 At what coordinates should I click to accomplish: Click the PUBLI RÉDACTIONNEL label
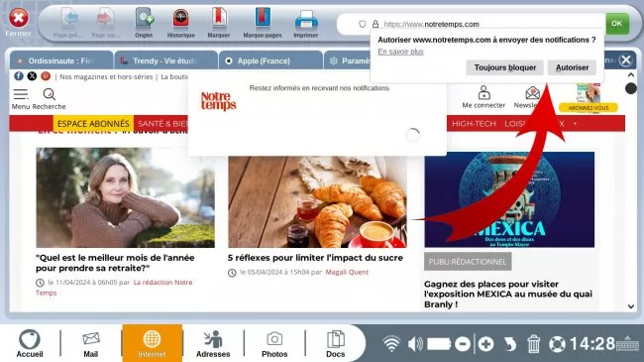(x=468, y=262)
